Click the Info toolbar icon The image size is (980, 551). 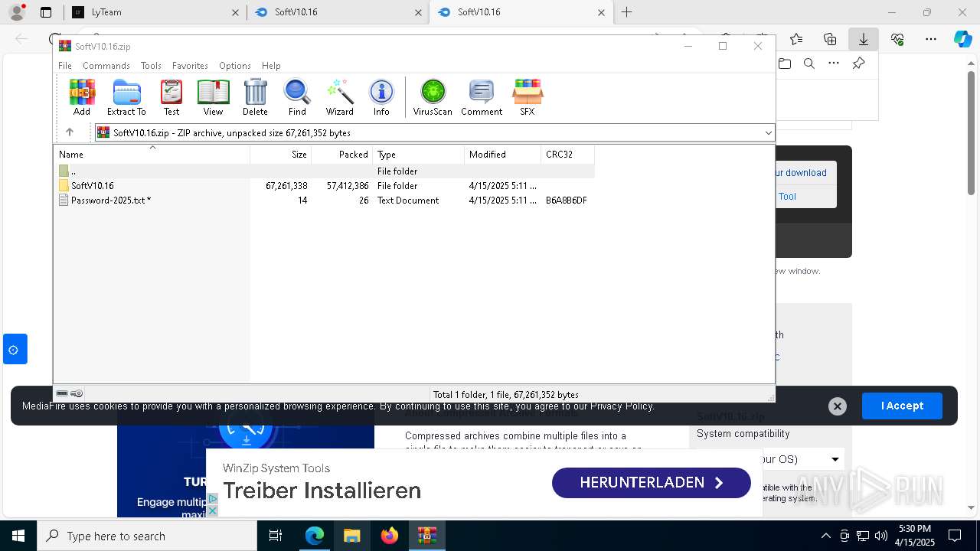click(381, 97)
